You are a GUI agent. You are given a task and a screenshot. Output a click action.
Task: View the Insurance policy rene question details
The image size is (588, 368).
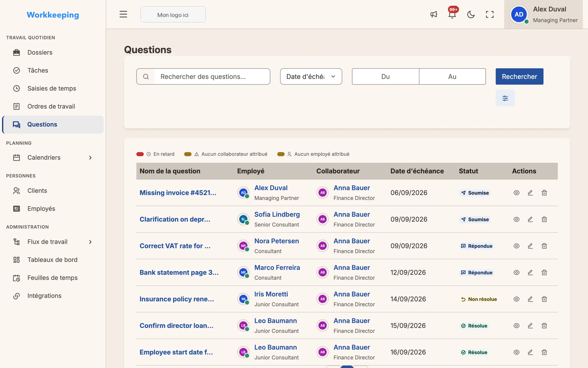516,299
